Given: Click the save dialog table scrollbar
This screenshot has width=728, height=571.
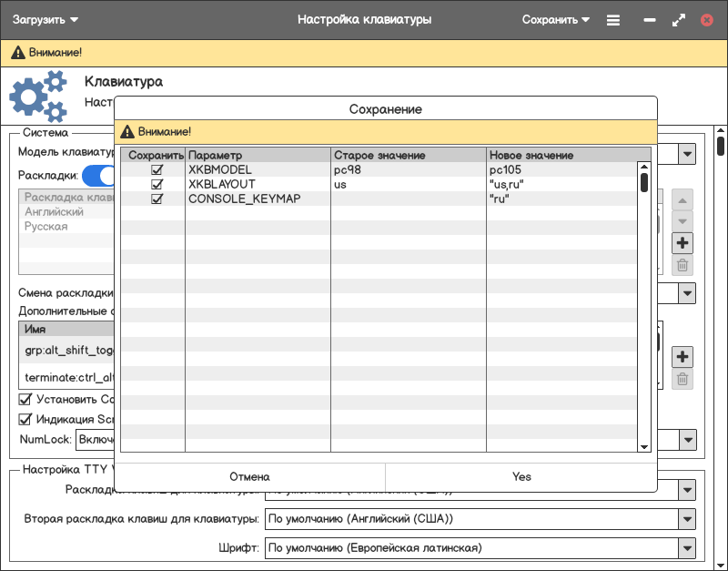Looking at the screenshot, I should (644, 182).
